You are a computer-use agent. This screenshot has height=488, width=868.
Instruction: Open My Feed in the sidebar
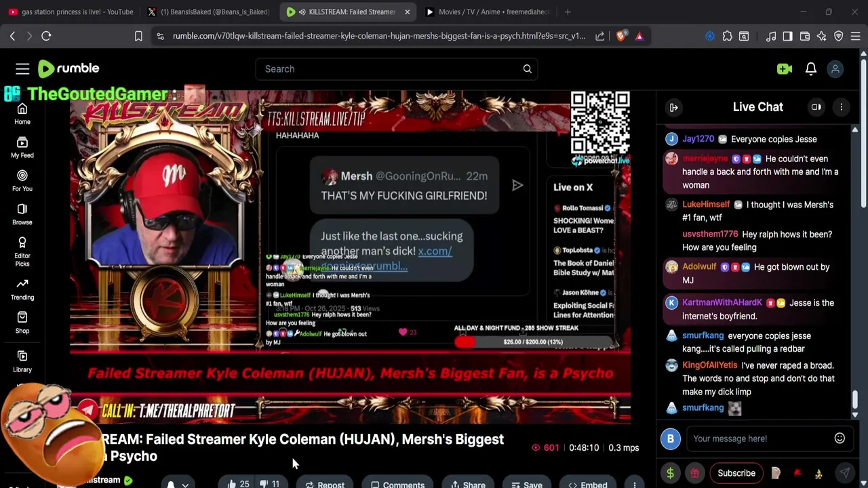click(x=22, y=147)
